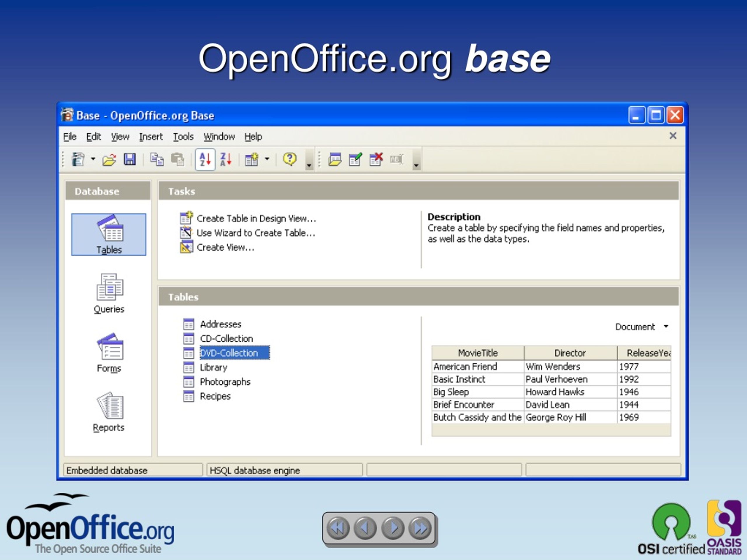The height and width of the screenshot is (560, 747).
Task: Go to the last slide button
Action: (x=420, y=528)
